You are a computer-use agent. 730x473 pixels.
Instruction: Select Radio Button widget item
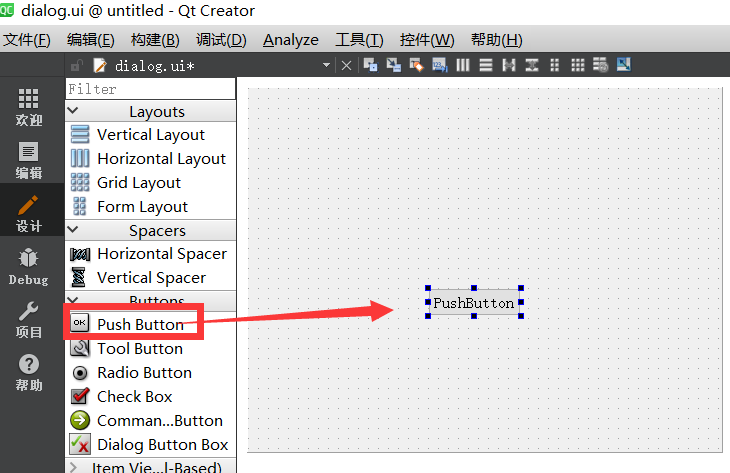[x=151, y=372]
